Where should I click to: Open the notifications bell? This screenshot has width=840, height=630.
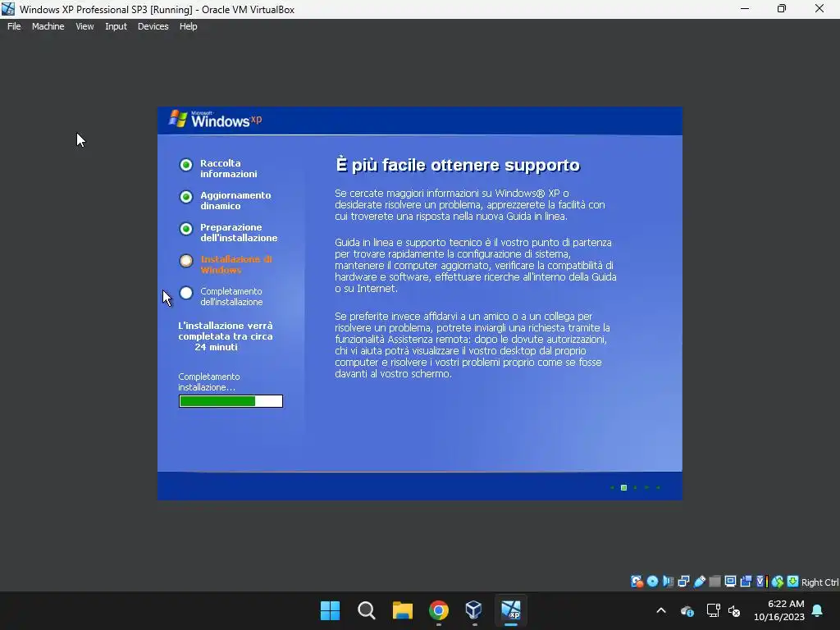pos(818,610)
